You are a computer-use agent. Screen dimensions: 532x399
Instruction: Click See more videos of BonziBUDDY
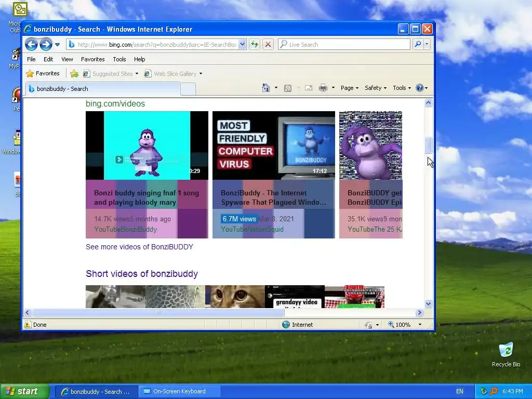139,247
